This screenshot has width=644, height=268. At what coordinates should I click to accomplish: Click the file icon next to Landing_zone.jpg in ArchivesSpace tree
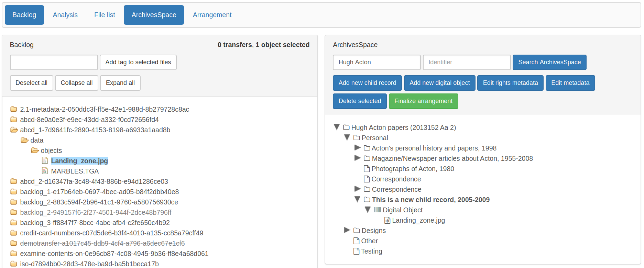(x=387, y=220)
